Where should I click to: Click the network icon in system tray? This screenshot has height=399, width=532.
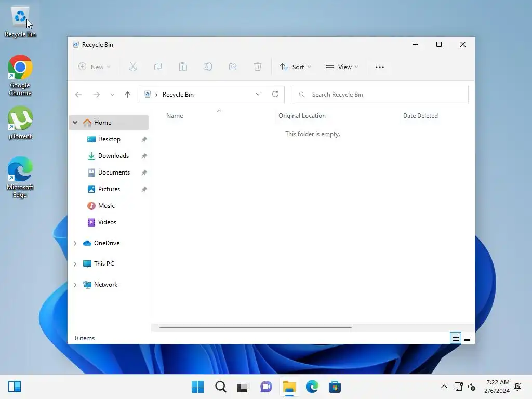(458, 387)
